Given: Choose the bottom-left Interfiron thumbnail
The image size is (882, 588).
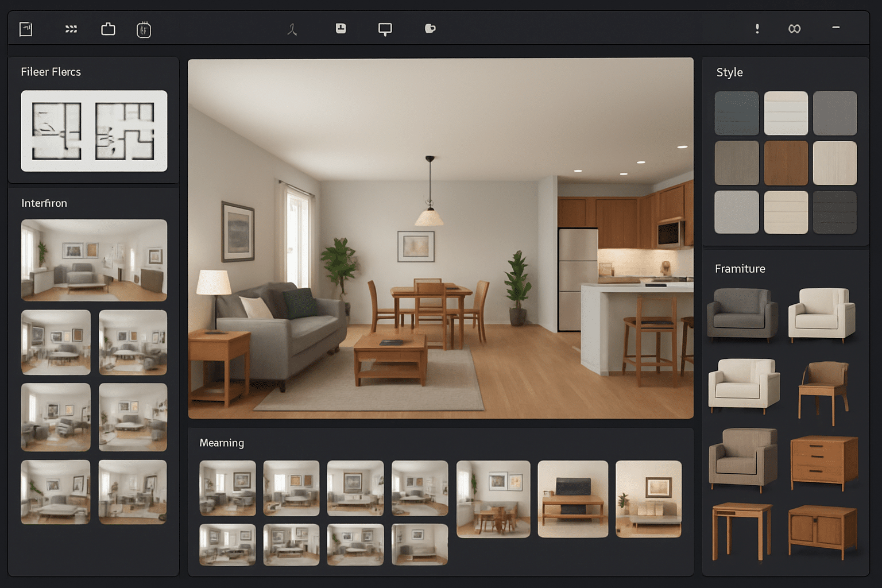Looking at the screenshot, I should [x=56, y=492].
